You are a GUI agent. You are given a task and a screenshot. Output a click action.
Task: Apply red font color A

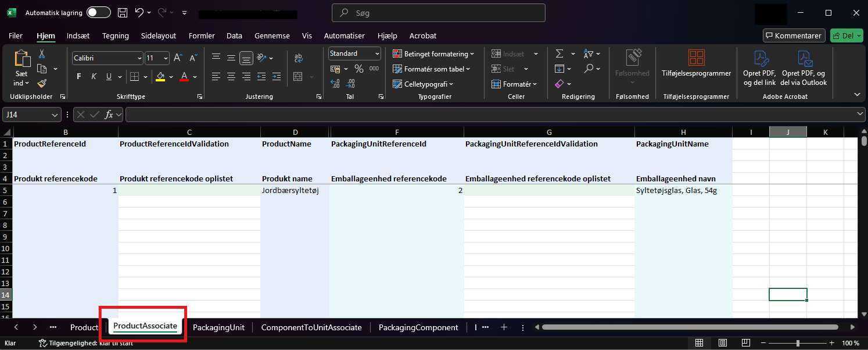(x=184, y=77)
